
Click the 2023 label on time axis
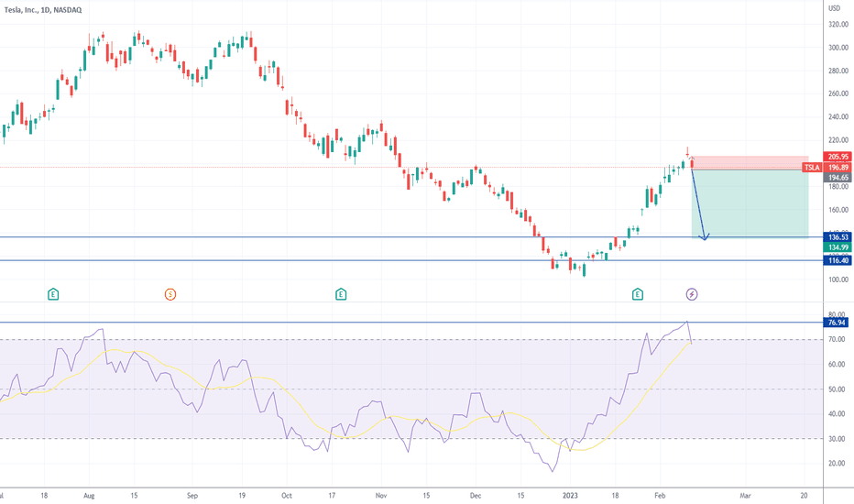tap(570, 496)
